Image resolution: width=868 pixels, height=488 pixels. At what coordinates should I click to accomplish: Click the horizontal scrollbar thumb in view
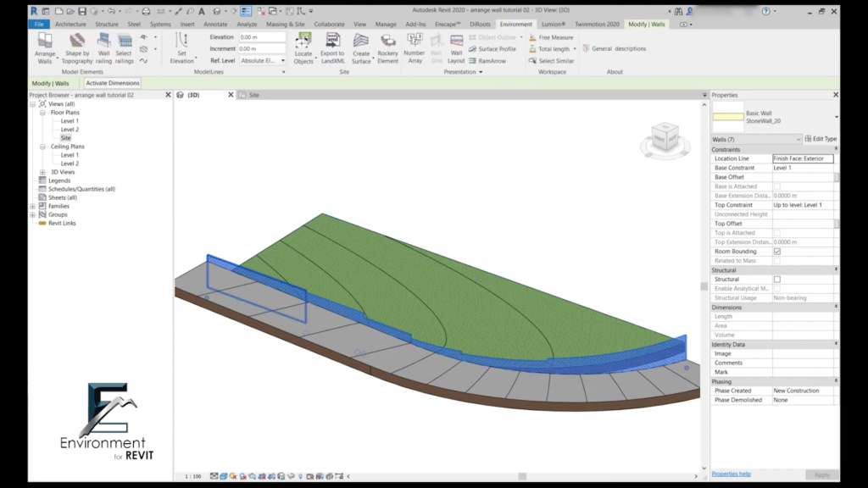(x=522, y=476)
